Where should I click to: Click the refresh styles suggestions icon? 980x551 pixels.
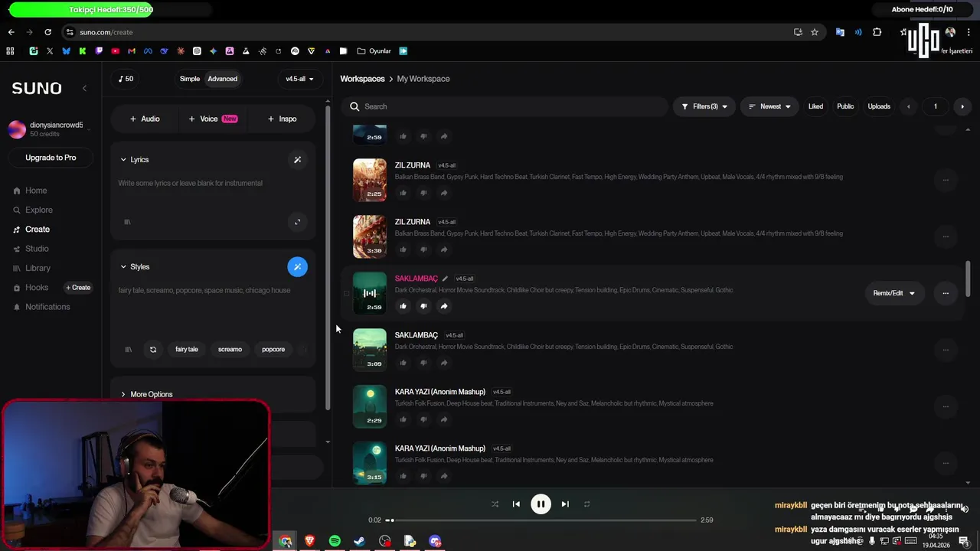click(x=153, y=350)
